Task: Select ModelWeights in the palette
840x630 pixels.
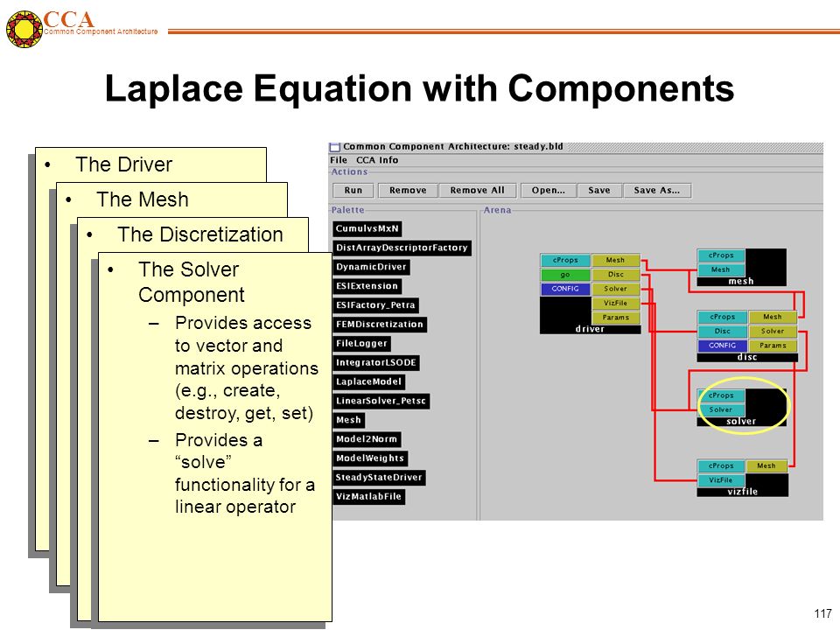Action: [370, 458]
